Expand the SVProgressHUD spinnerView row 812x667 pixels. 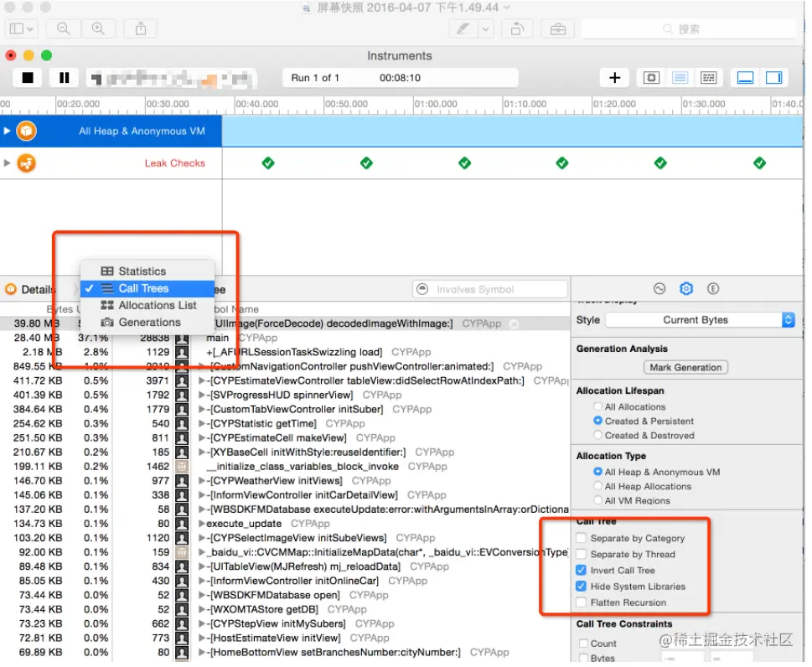click(x=202, y=396)
